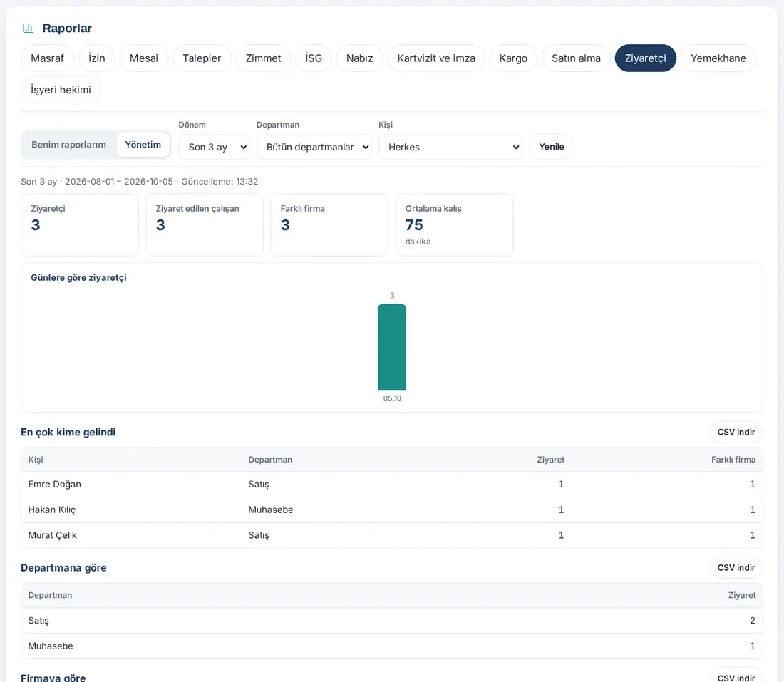
Task: Go to the Talepler tab
Action: coord(202,58)
